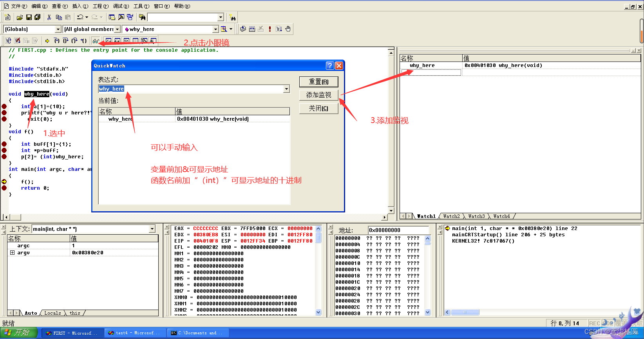Step Over the current line
644x339 pixels.
click(66, 40)
